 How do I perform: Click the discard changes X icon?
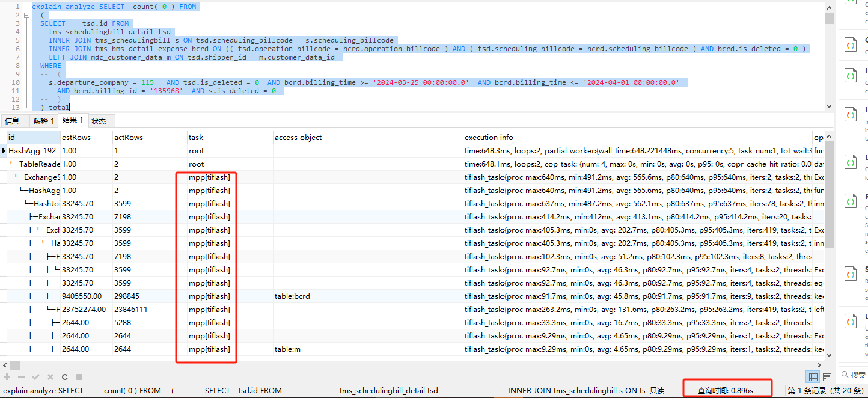click(50, 377)
